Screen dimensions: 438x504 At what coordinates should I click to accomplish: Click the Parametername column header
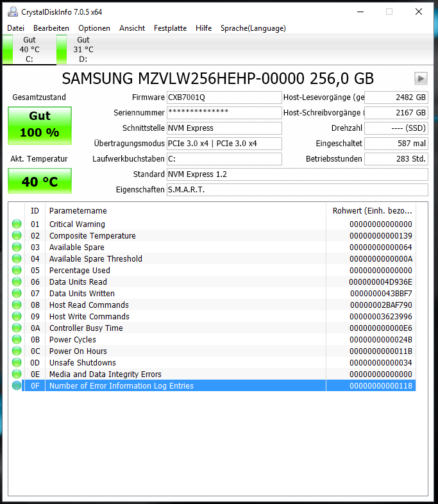[x=185, y=211]
